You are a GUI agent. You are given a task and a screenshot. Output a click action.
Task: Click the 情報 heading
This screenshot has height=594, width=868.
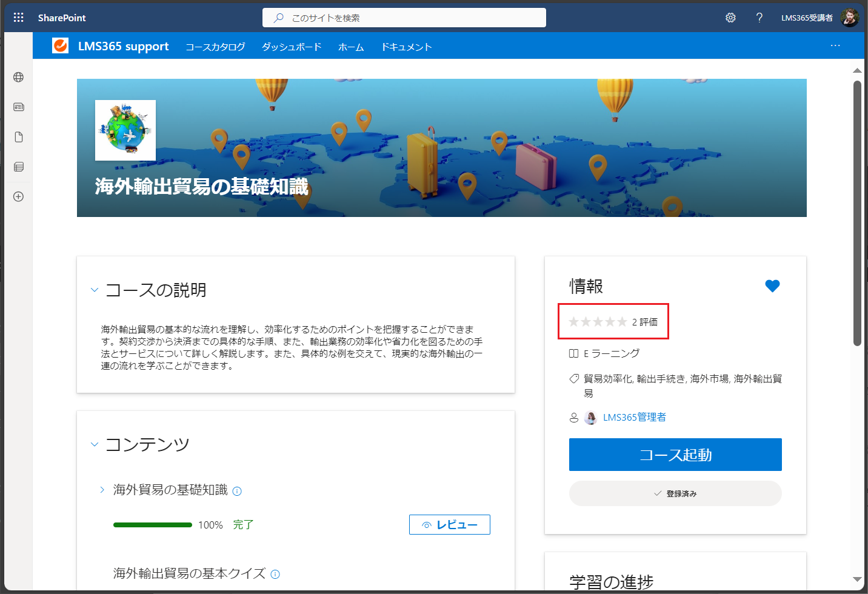586,286
